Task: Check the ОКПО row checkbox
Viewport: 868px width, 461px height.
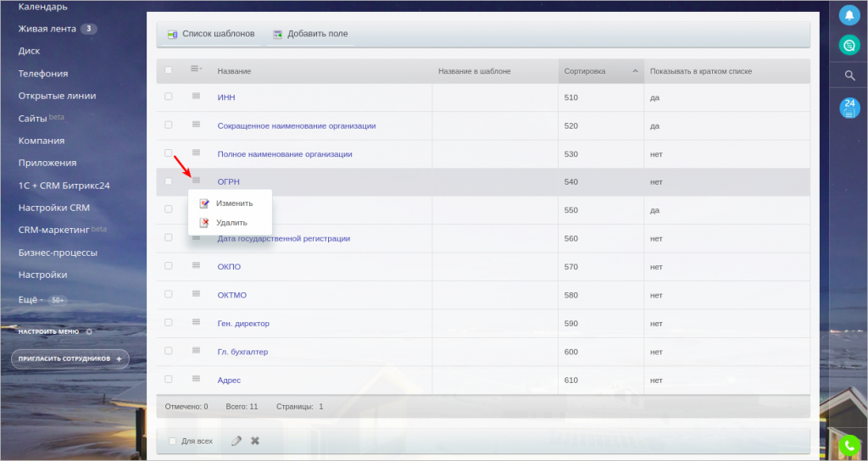Action: [169, 265]
